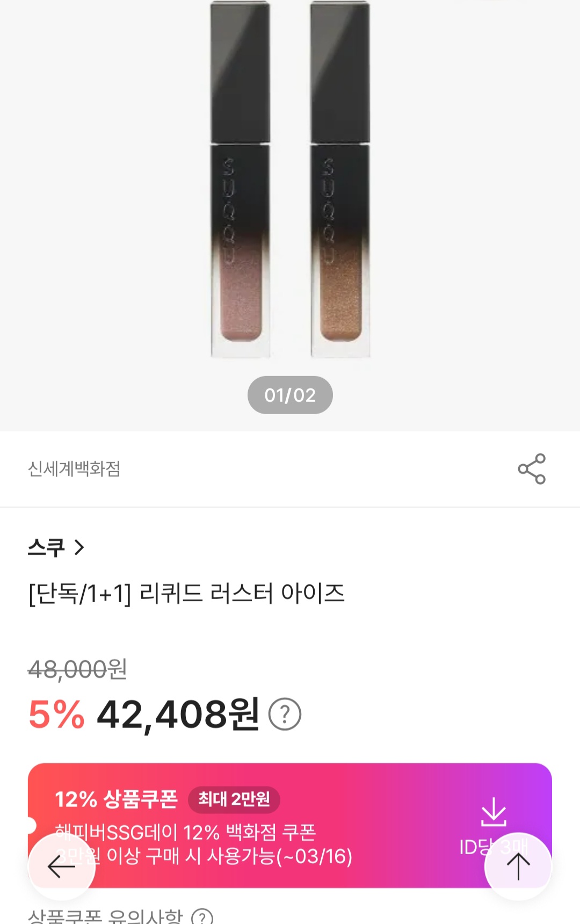Tap the left pink eyeshadow tube image
This screenshot has width=580, height=924.
point(240,180)
